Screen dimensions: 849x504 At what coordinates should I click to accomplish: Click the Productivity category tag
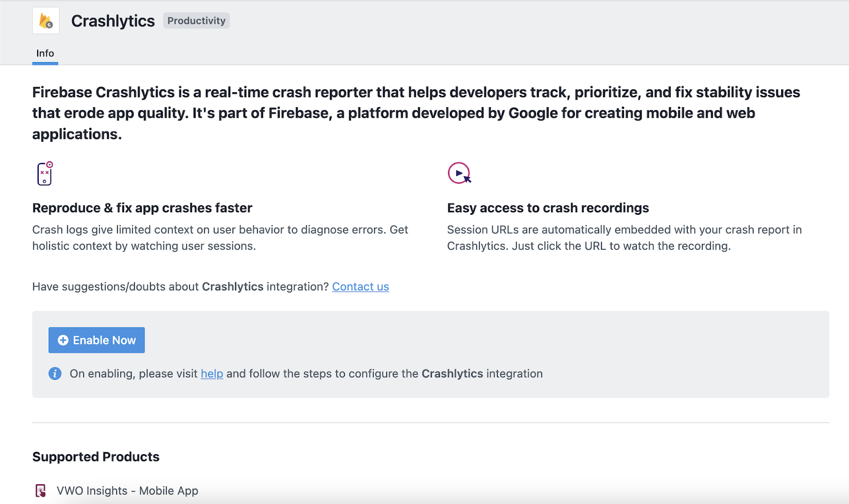tap(196, 21)
